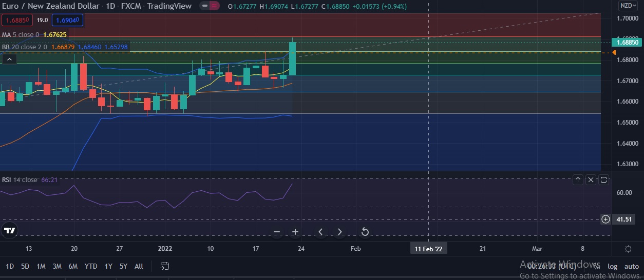Select the 5Y time range
The width and height of the screenshot is (644, 280).
123,266
